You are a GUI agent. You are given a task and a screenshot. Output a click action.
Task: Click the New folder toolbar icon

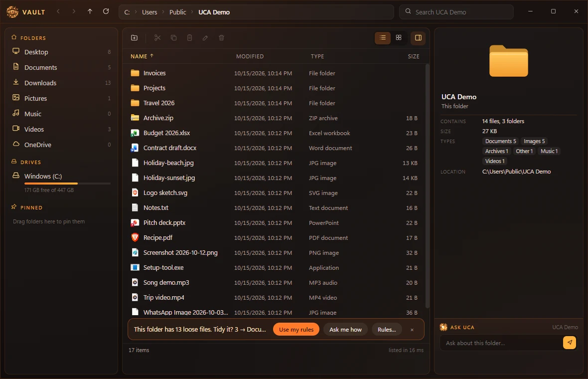(x=134, y=37)
